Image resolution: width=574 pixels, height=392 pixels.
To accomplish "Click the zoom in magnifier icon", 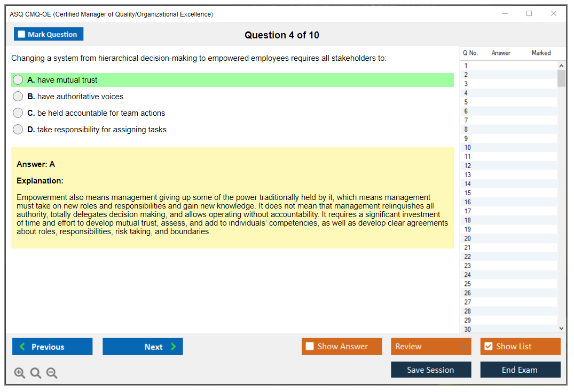I will click(20, 373).
